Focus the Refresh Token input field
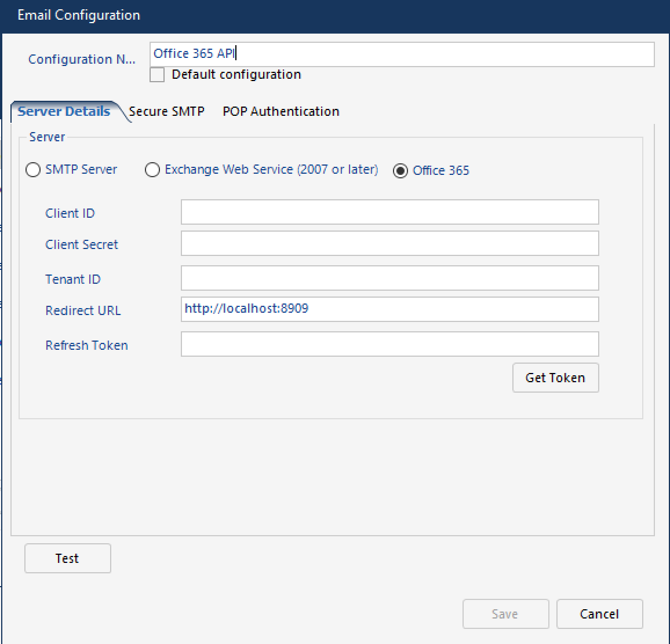670x644 pixels. (389, 345)
